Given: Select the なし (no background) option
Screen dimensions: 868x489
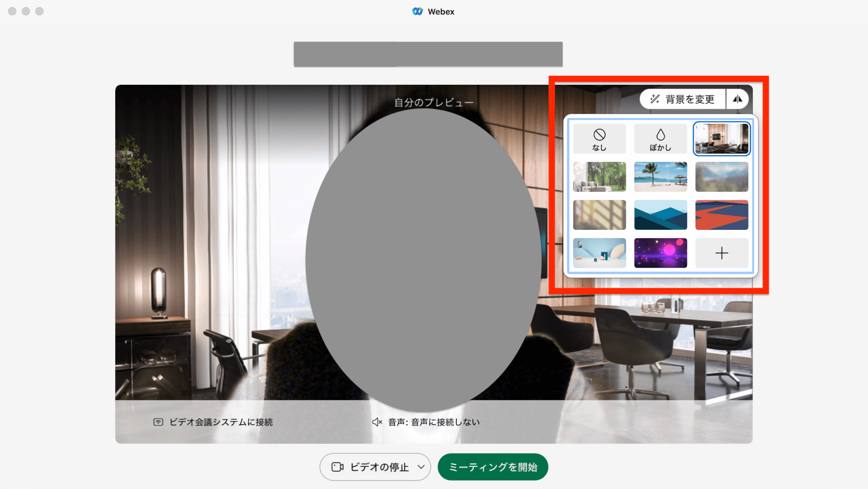Looking at the screenshot, I should click(599, 139).
